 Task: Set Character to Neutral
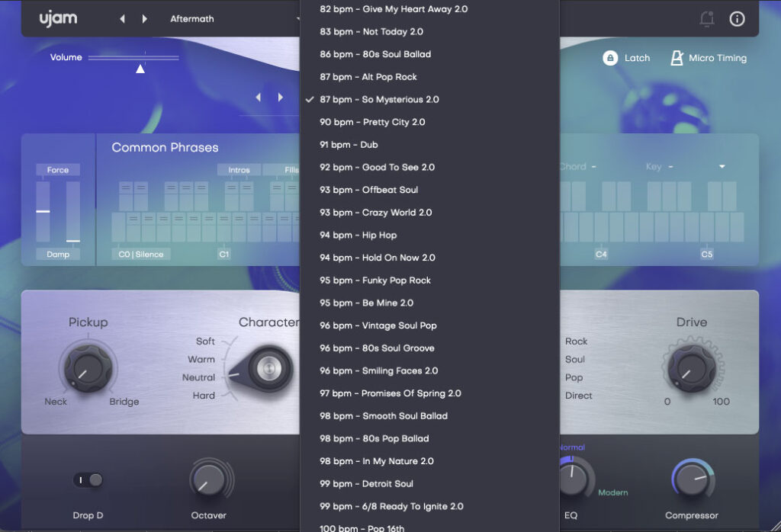tap(198, 377)
